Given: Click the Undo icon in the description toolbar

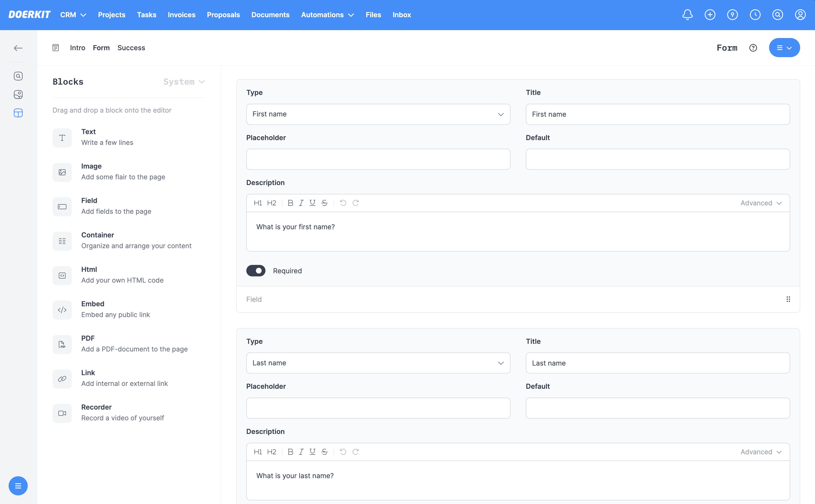Looking at the screenshot, I should click(x=343, y=203).
